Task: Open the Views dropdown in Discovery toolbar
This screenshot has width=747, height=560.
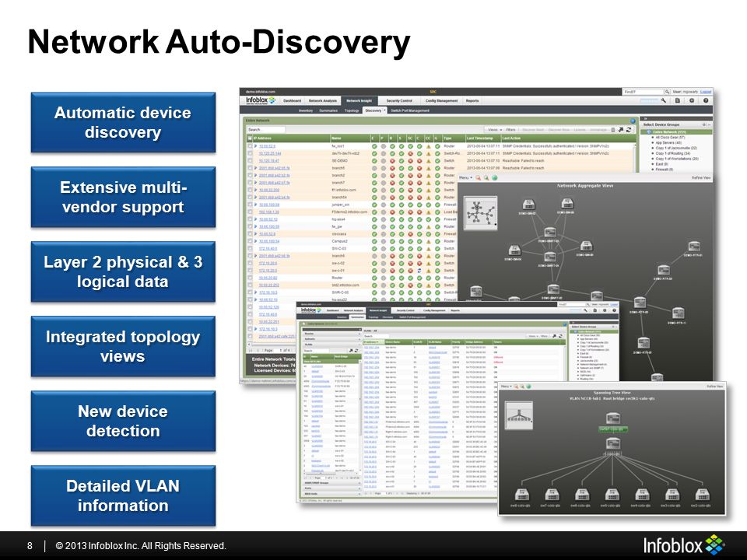Action: pos(494,130)
